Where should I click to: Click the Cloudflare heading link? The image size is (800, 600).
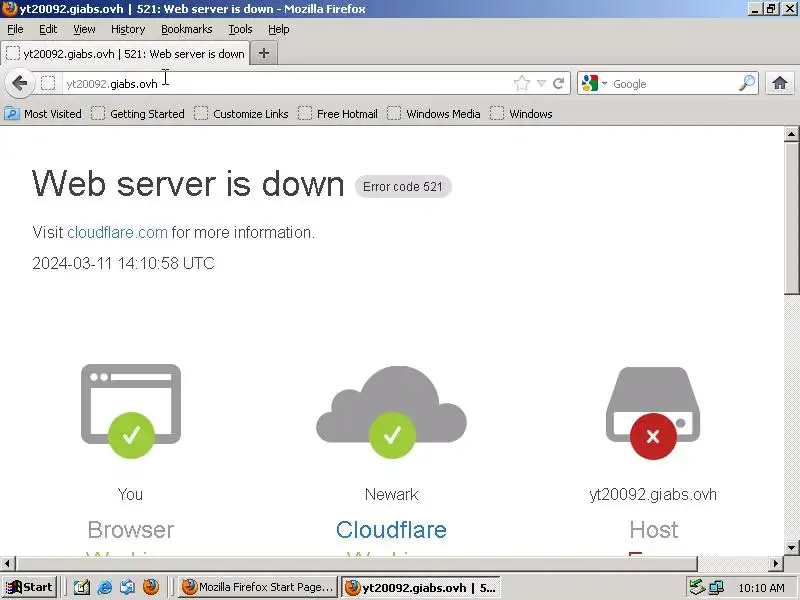pos(391,530)
